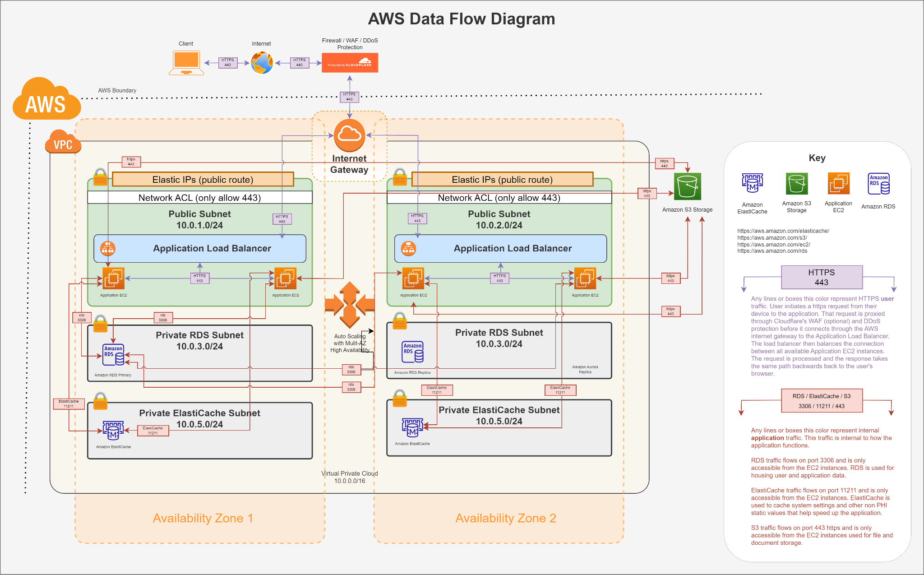Image resolution: width=924 pixels, height=575 pixels.
Task: Select the Amazon RDS Primary icon
Action: tap(114, 355)
